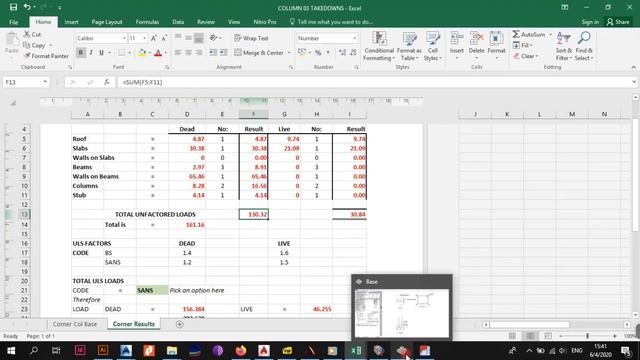Click the decrease indent icon
The height and width of the screenshot is (360, 640).
(x=213, y=53)
